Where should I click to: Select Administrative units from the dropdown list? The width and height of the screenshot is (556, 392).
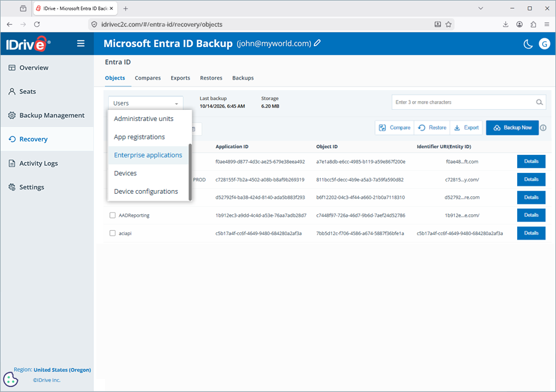tap(148, 119)
